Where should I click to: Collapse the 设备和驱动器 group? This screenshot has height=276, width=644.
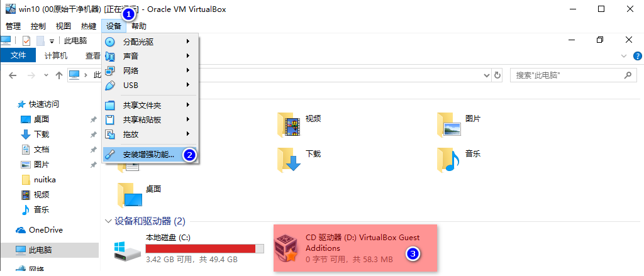point(108,221)
